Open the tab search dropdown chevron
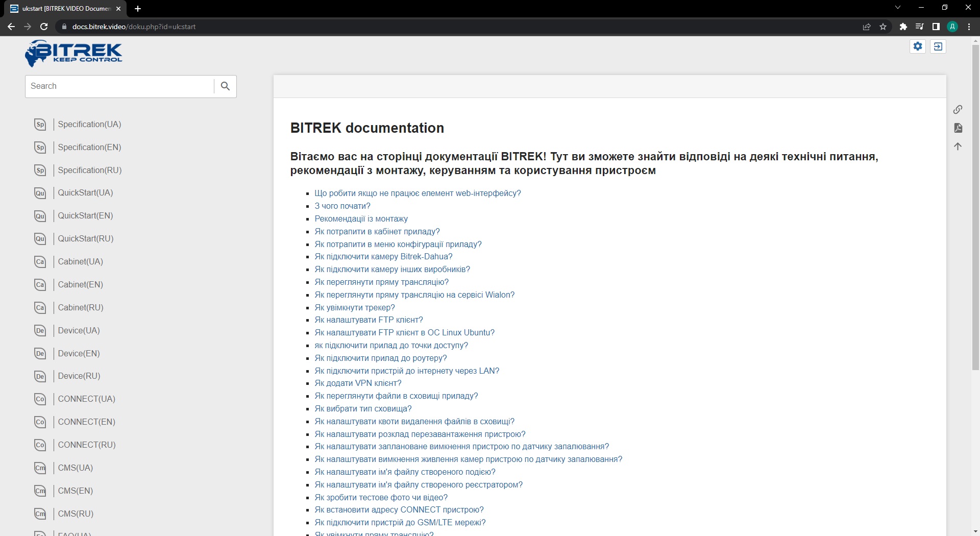Screen dimensions: 980x536 [x=898, y=8]
